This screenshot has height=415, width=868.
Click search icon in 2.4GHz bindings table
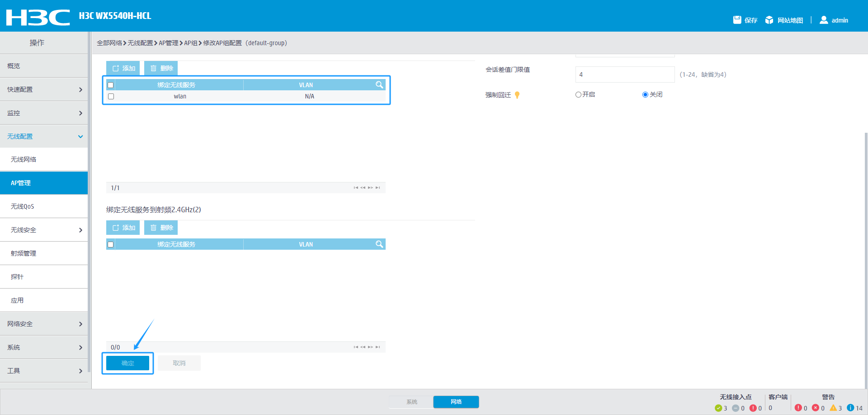[x=379, y=244]
